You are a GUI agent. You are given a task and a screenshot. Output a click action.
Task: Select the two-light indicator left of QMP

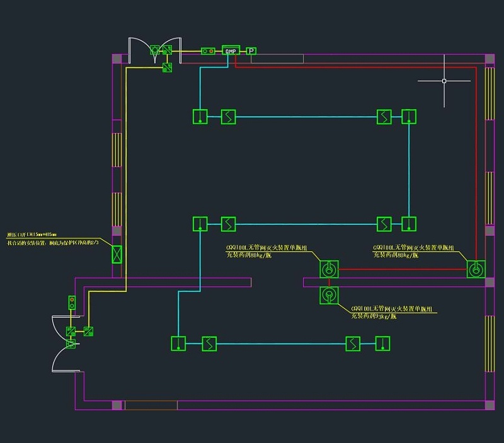pos(208,51)
